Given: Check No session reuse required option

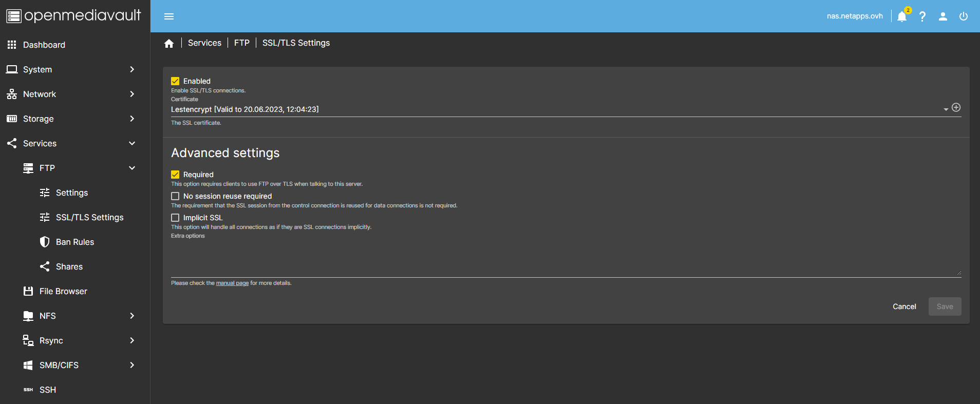Looking at the screenshot, I should tap(175, 196).
